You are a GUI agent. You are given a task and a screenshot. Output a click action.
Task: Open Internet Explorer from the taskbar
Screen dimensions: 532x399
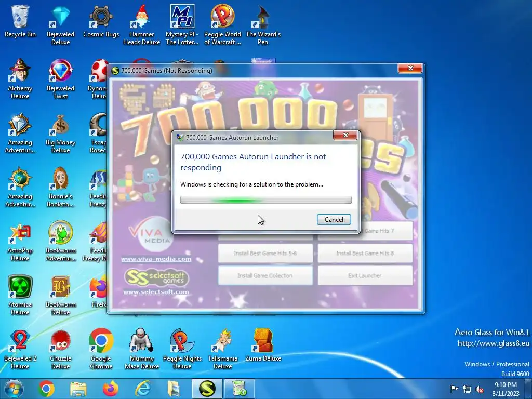142,389
